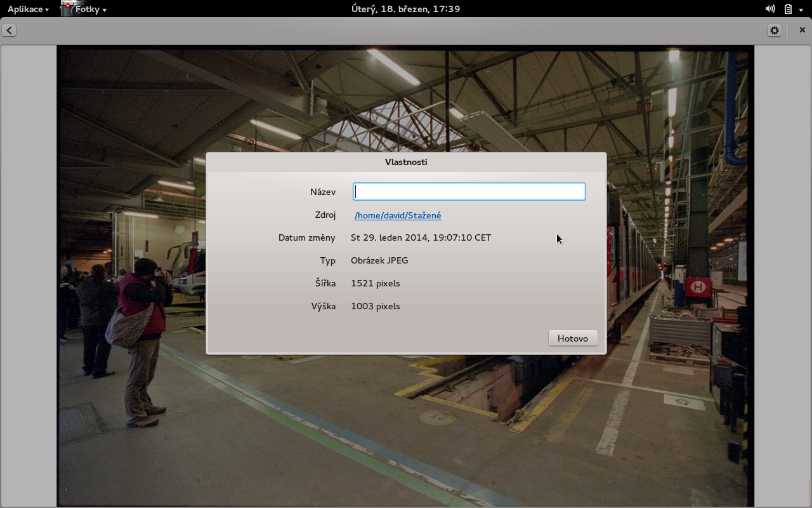Open the /home/david/Stažené source link
The height and width of the screenshot is (508, 812).
398,215
